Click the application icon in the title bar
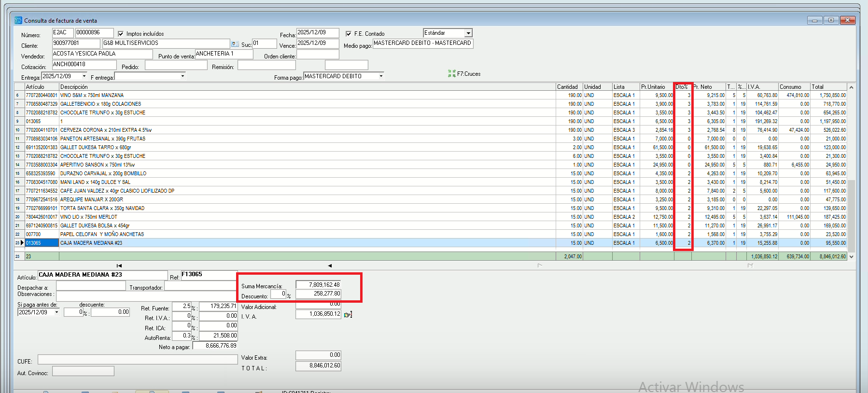 click(18, 20)
